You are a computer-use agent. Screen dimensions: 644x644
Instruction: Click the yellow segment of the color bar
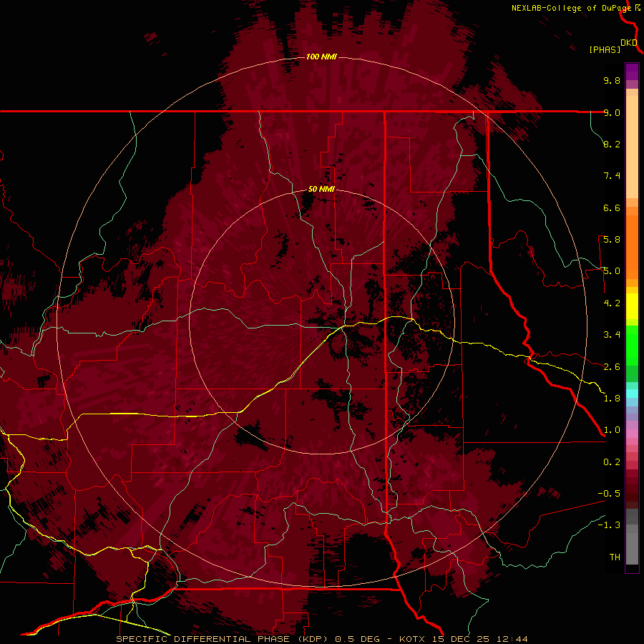coord(632,306)
